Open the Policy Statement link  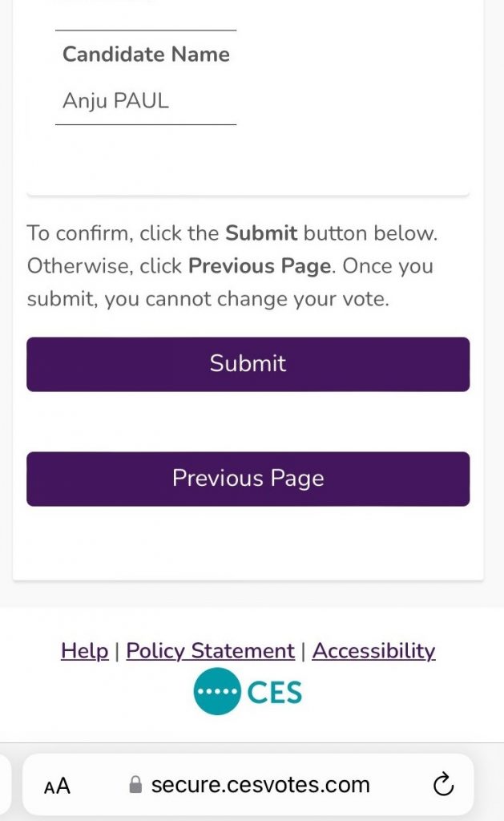(210, 650)
